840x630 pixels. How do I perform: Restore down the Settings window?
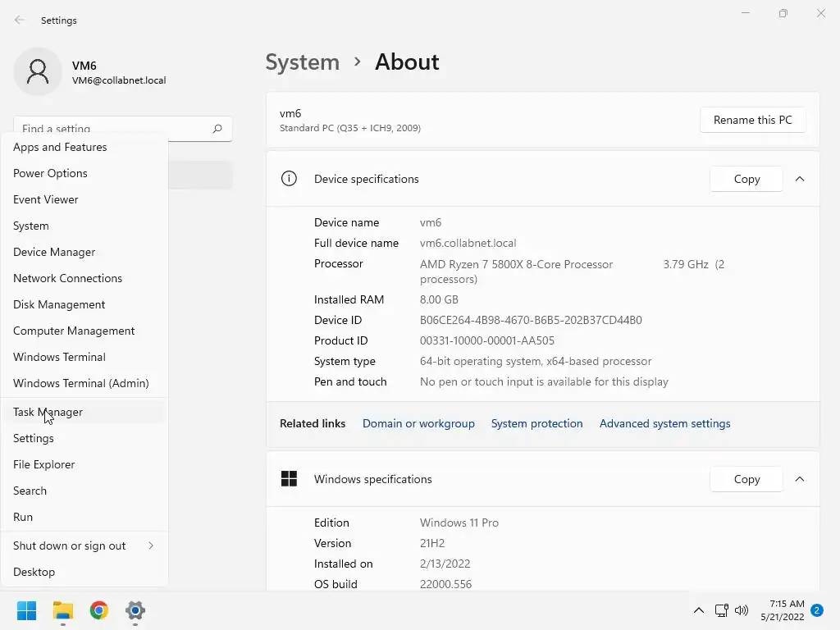coord(783,13)
